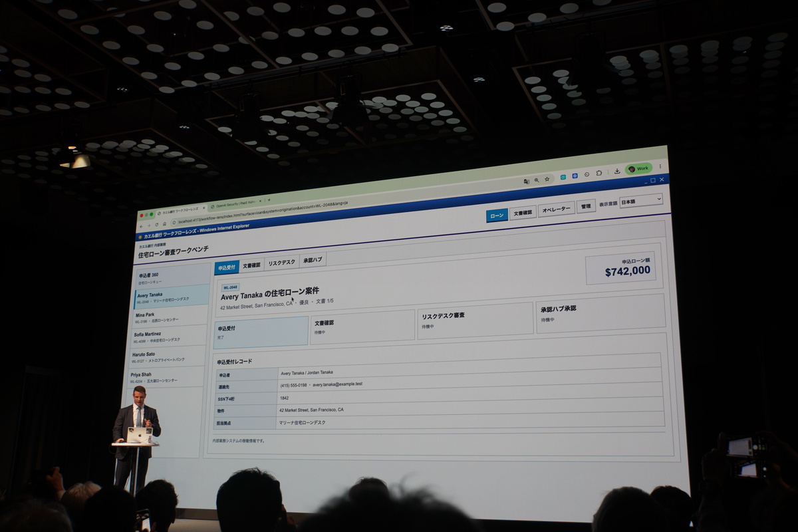Open the green Work profile chip
This screenshot has height=532, width=798.
[x=638, y=169]
